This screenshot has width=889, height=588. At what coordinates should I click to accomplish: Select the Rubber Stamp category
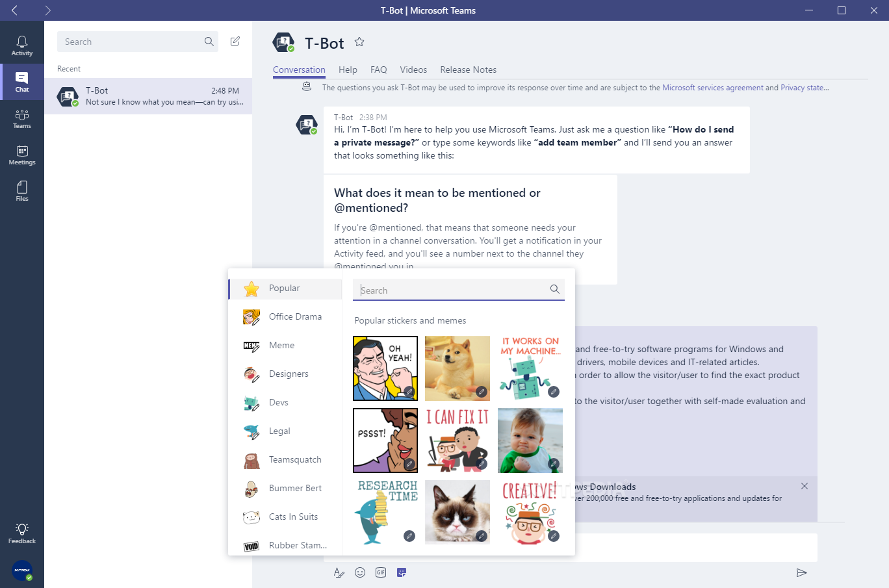(285, 546)
